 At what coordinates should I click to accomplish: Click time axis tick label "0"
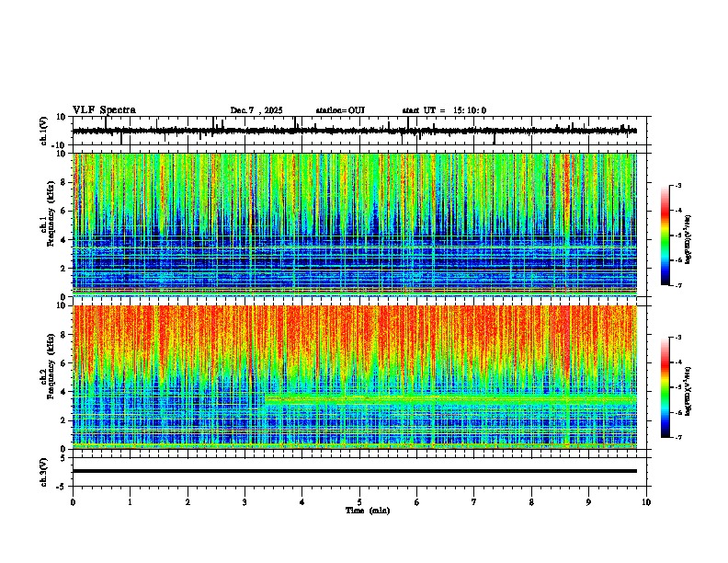(73, 502)
